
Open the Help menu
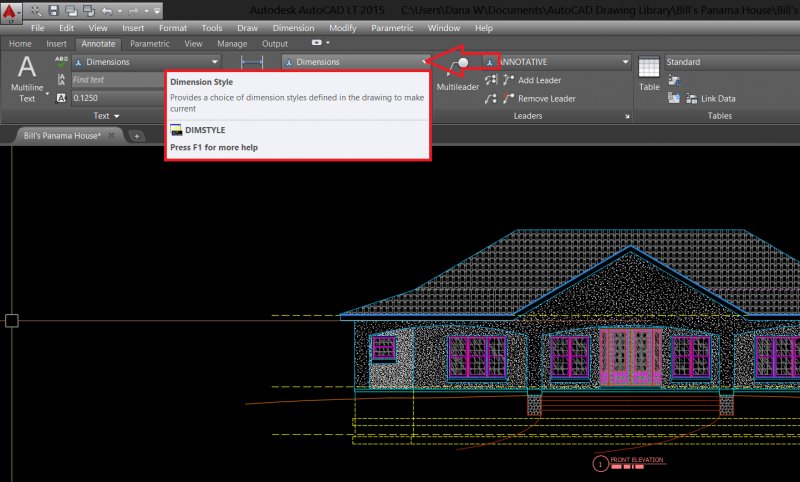484,28
